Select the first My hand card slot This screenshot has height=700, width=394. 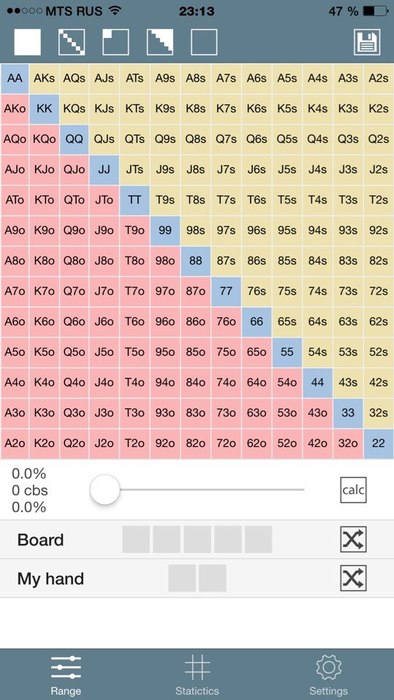click(182, 578)
